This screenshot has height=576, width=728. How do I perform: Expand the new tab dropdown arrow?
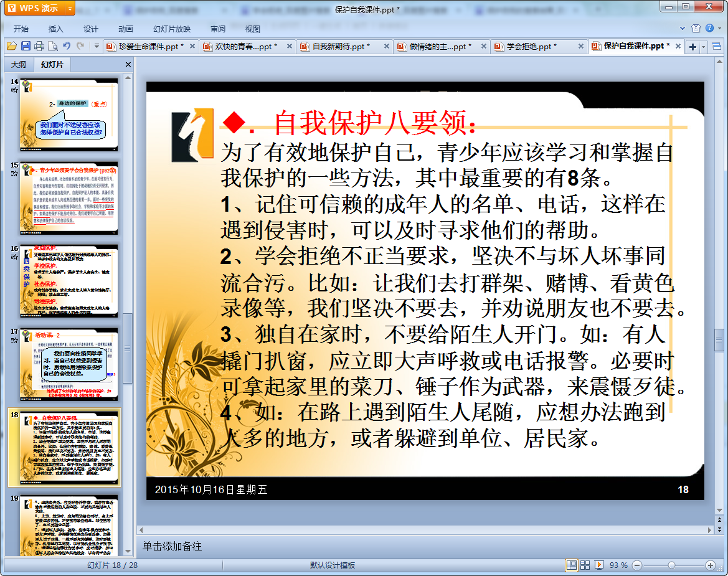coord(703,47)
